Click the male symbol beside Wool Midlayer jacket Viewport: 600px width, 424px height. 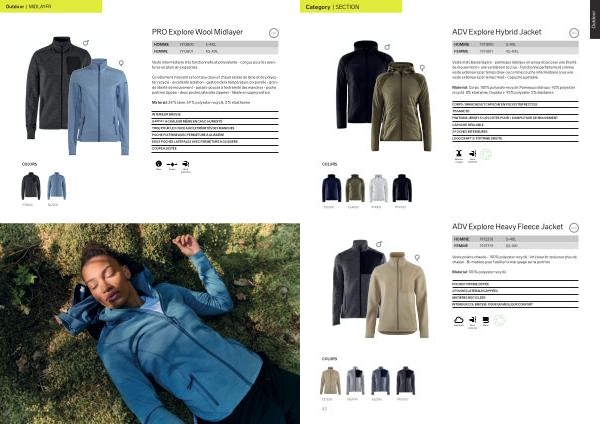tap(86, 42)
